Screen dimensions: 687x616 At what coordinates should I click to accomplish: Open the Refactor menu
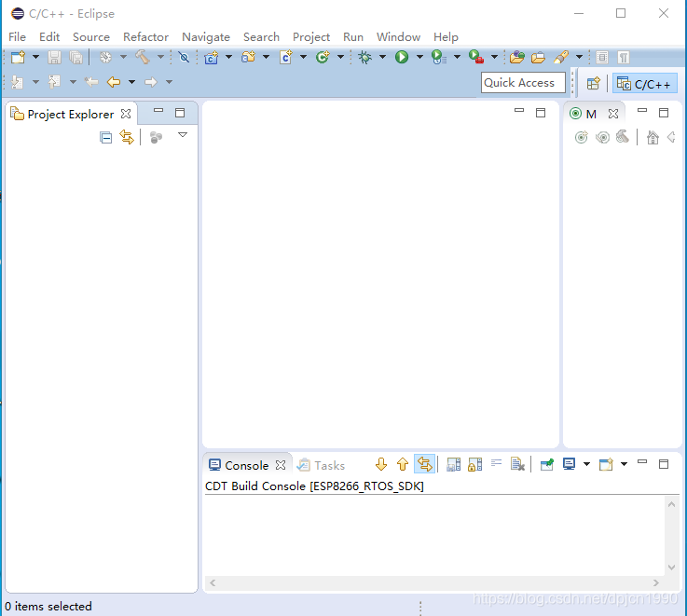tap(146, 36)
